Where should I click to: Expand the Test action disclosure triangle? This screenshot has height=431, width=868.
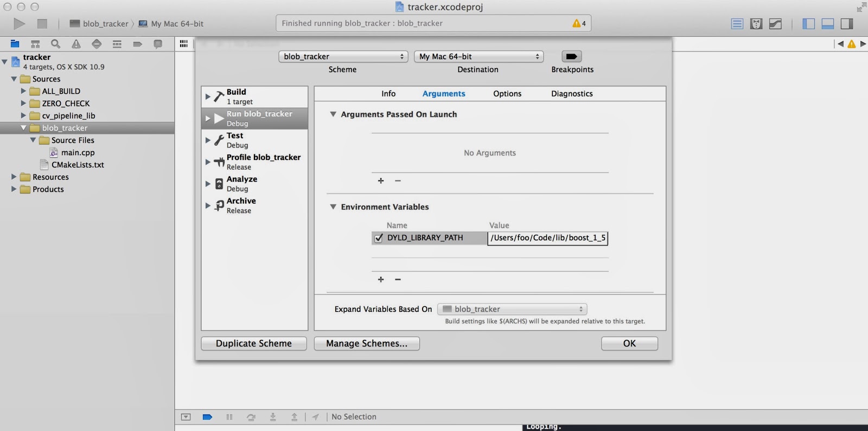208,140
